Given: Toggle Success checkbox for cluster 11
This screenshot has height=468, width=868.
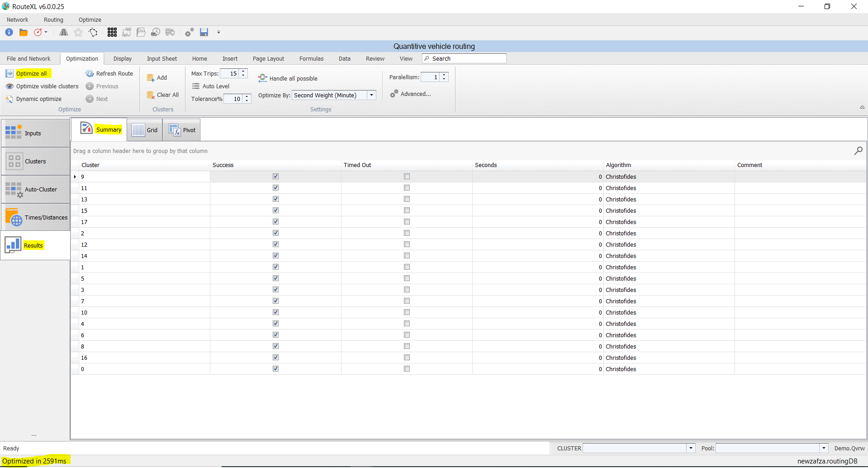Looking at the screenshot, I should (275, 188).
